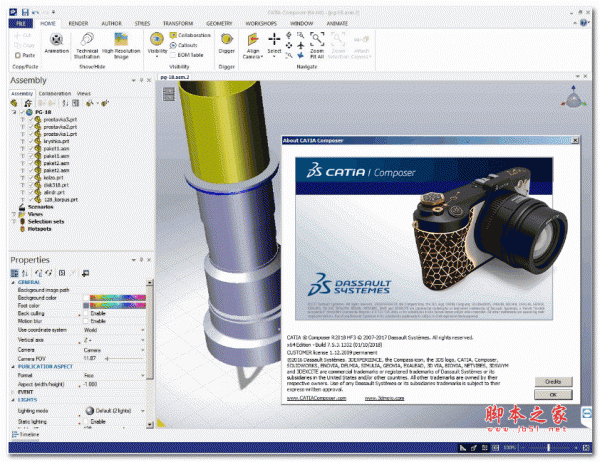Enable the Static lighting checkbox
The image size is (600, 462).
click(86, 421)
